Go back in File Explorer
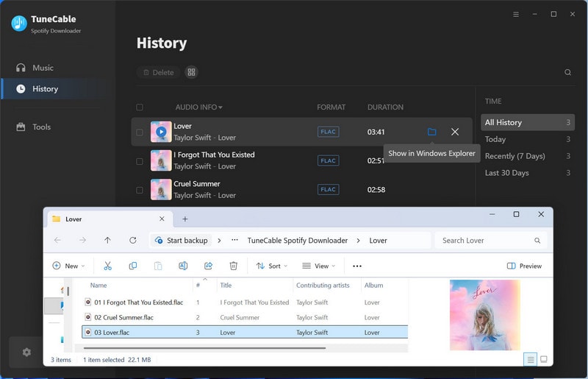 pyautogui.click(x=57, y=241)
